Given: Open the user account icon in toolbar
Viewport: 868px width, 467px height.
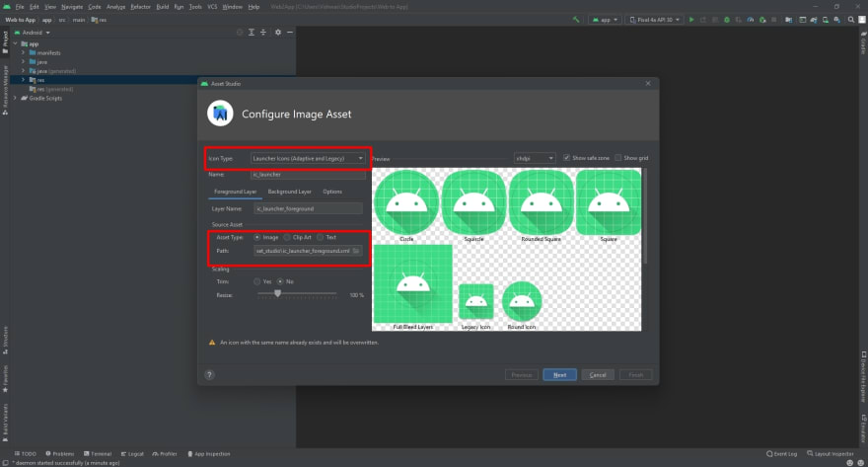Looking at the screenshot, I should [x=862, y=20].
